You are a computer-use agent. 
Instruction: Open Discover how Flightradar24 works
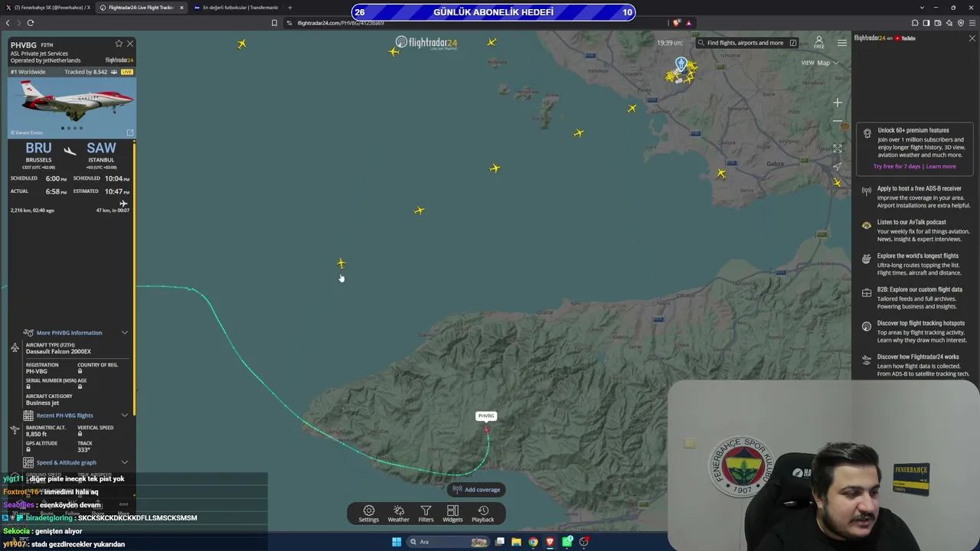coord(916,365)
